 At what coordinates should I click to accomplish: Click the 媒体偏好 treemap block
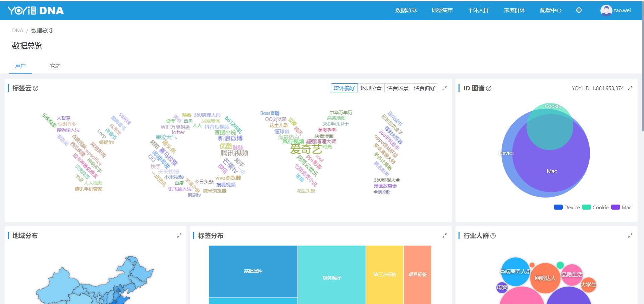(332, 275)
